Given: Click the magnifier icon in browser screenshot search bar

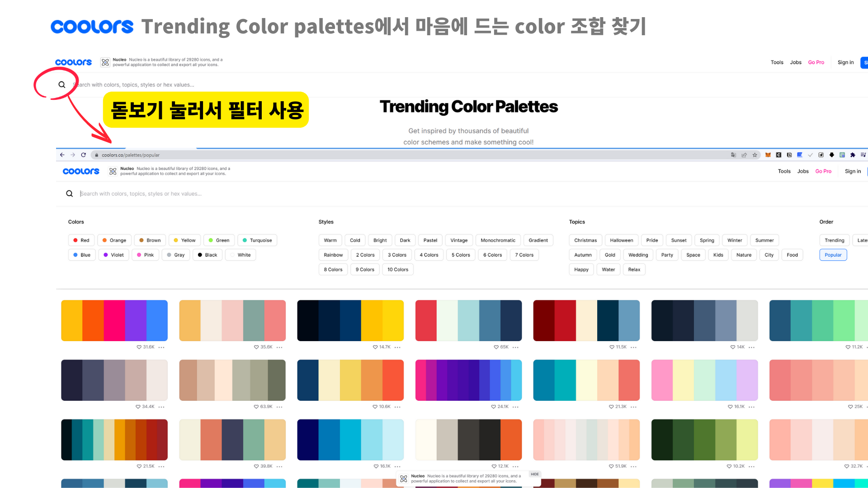Looking at the screenshot, I should click(70, 193).
